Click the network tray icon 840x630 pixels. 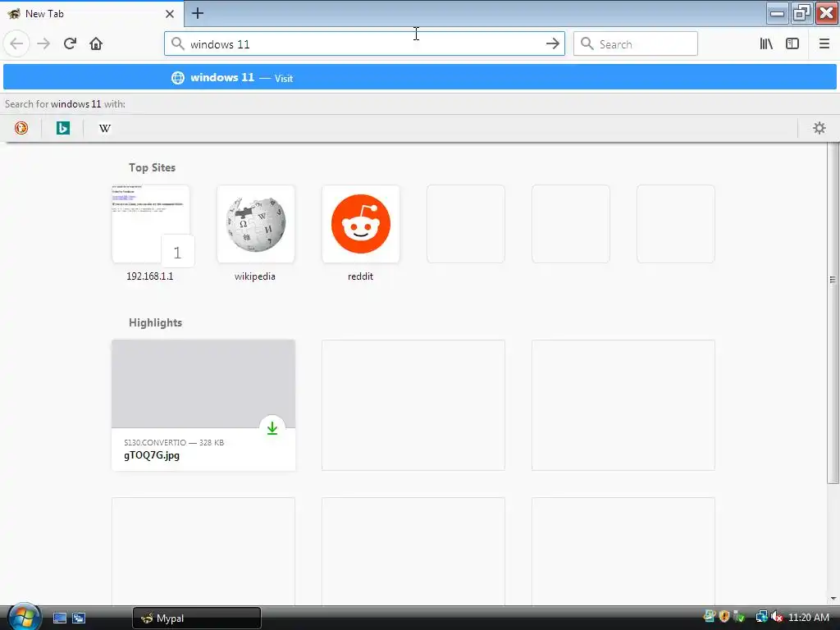[x=761, y=617]
